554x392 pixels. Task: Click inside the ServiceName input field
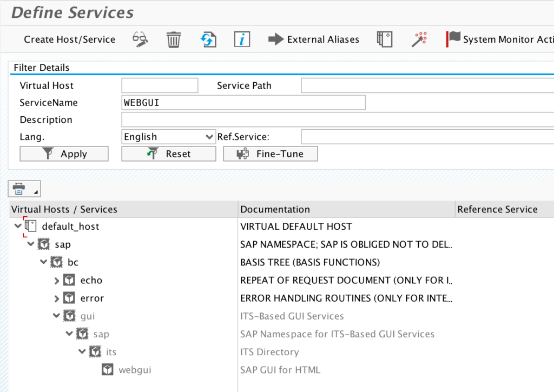click(243, 102)
